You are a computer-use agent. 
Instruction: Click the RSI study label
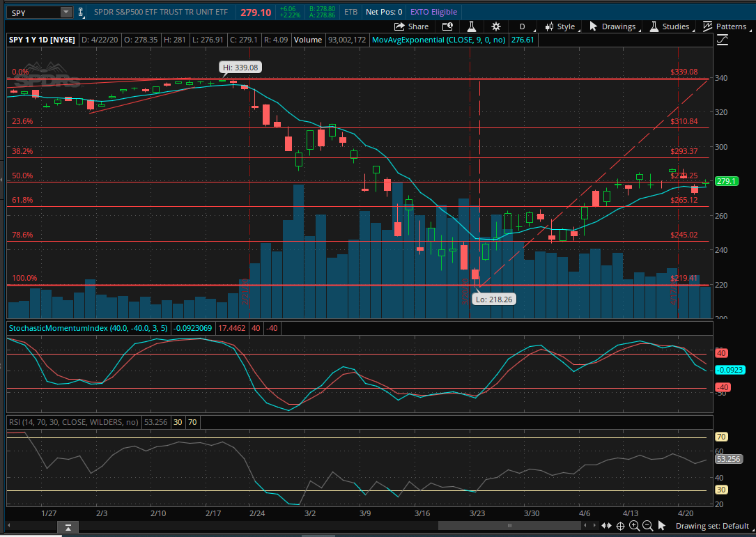(74, 422)
